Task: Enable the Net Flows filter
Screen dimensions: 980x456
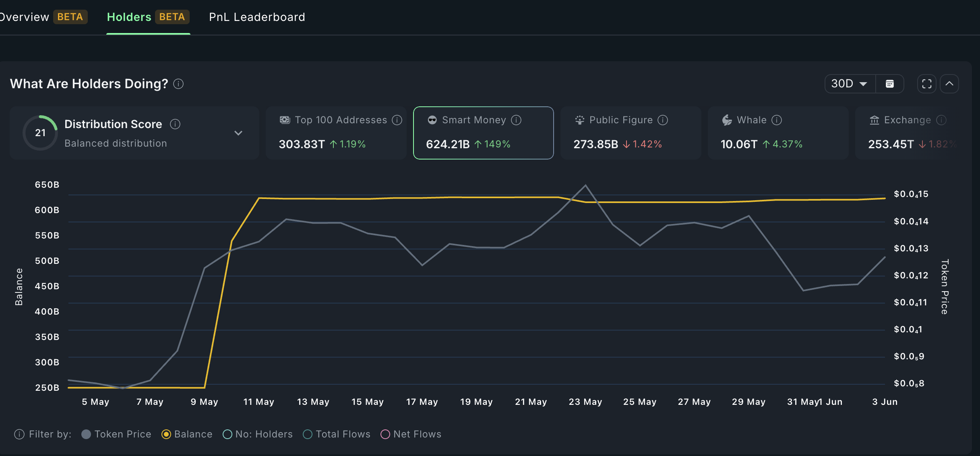Action: point(385,434)
